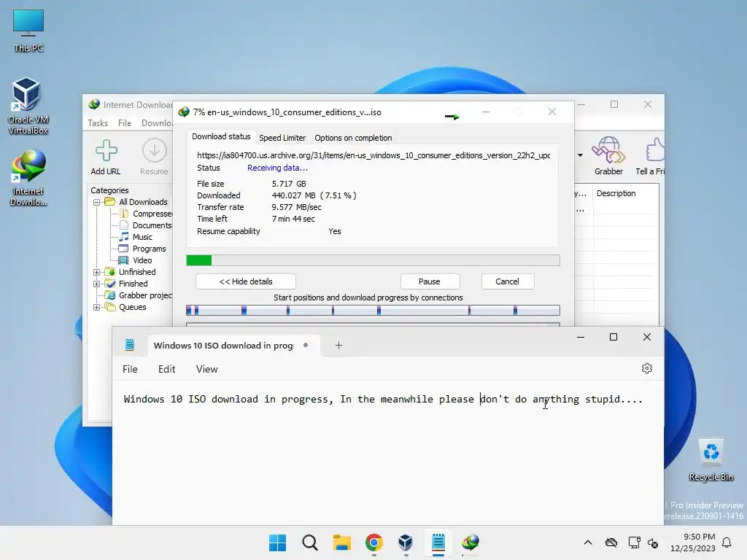Switch to VirtualBox in the taskbar
This screenshot has height=560, width=747.
[x=406, y=542]
